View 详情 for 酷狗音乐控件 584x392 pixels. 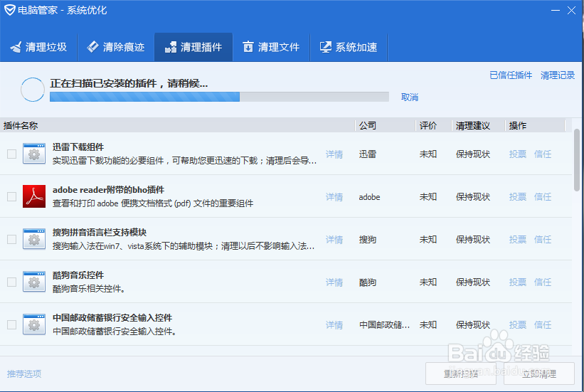(x=334, y=282)
